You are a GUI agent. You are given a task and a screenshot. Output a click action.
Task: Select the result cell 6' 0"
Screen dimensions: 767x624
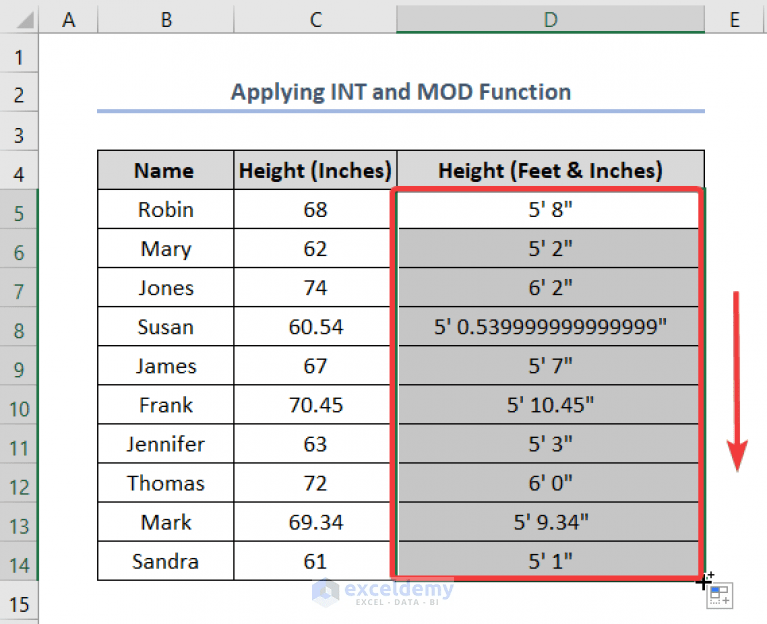(551, 483)
